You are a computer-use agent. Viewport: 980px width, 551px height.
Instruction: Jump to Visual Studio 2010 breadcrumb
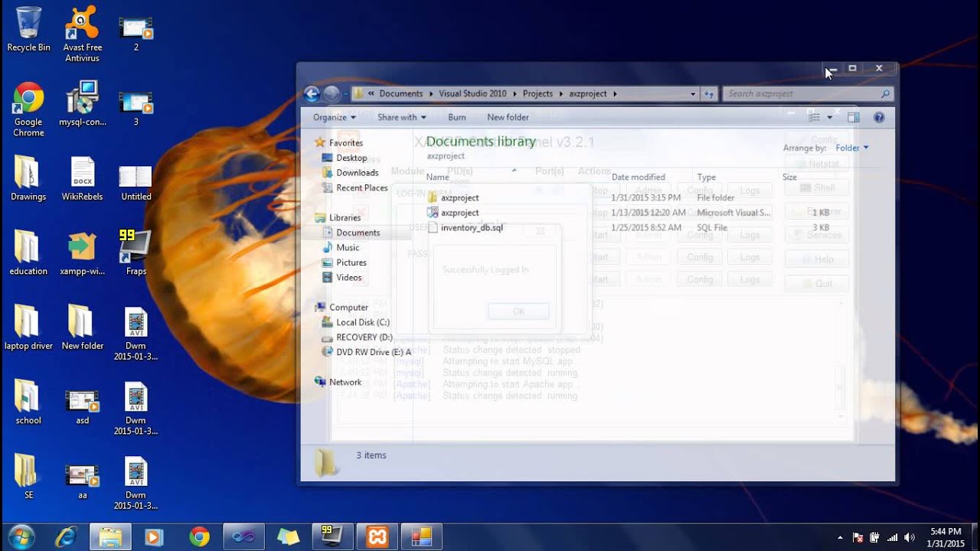472,93
